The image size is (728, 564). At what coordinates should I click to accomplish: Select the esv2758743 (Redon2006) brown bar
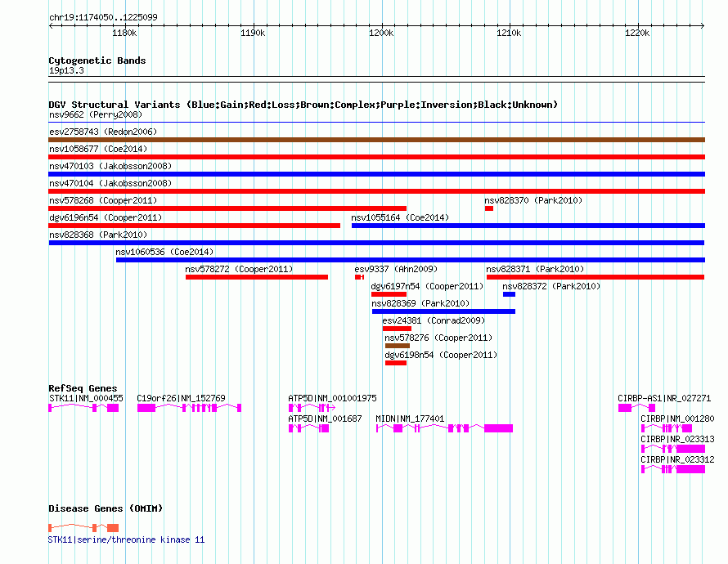click(x=376, y=140)
